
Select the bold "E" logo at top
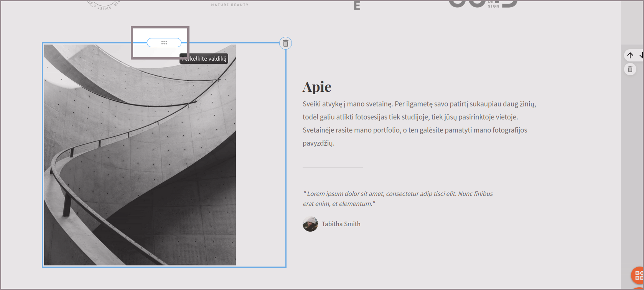coord(357,5)
